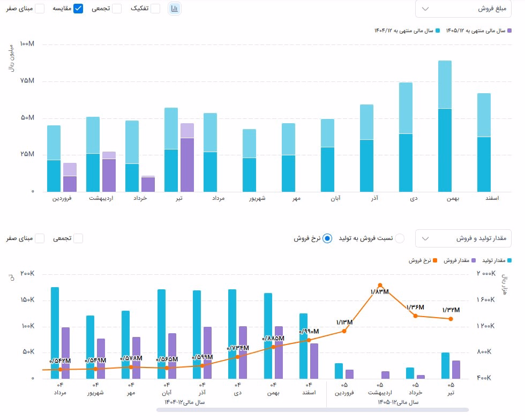Click the ۱۰۰M axis value in top chart
The width and height of the screenshot is (525, 420).
point(27,44)
